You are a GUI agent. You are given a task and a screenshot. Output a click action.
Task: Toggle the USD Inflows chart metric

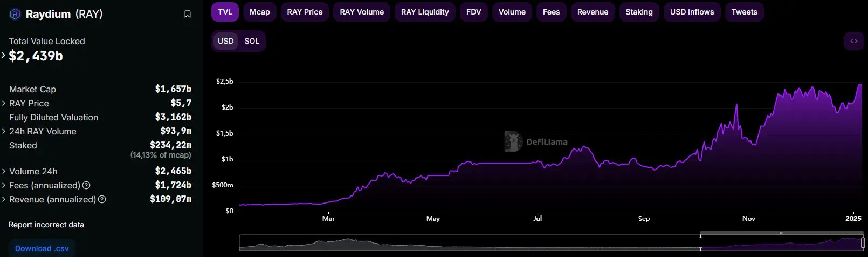[x=692, y=12]
